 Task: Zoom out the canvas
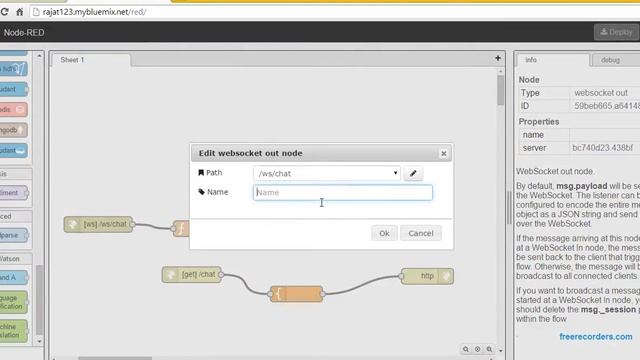click(466, 349)
